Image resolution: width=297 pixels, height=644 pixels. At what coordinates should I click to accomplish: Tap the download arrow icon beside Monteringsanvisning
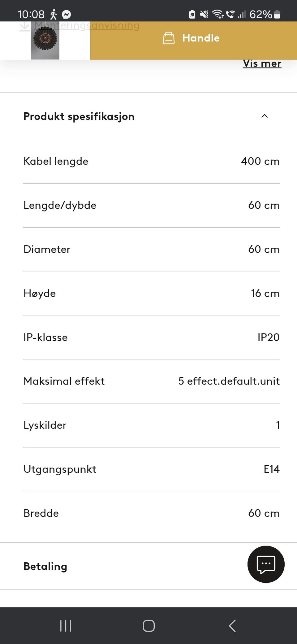pyautogui.click(x=24, y=26)
